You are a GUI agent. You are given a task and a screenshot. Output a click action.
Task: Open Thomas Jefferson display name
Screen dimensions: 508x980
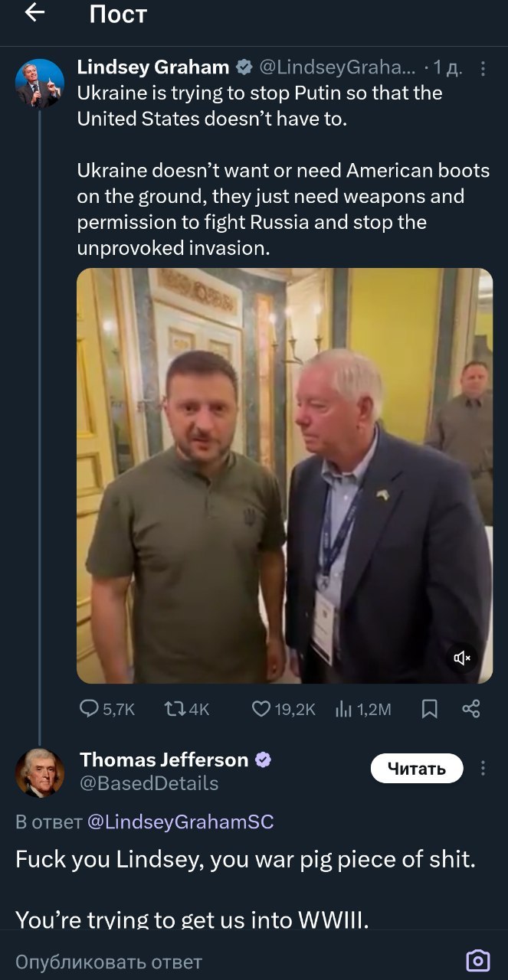(164, 759)
